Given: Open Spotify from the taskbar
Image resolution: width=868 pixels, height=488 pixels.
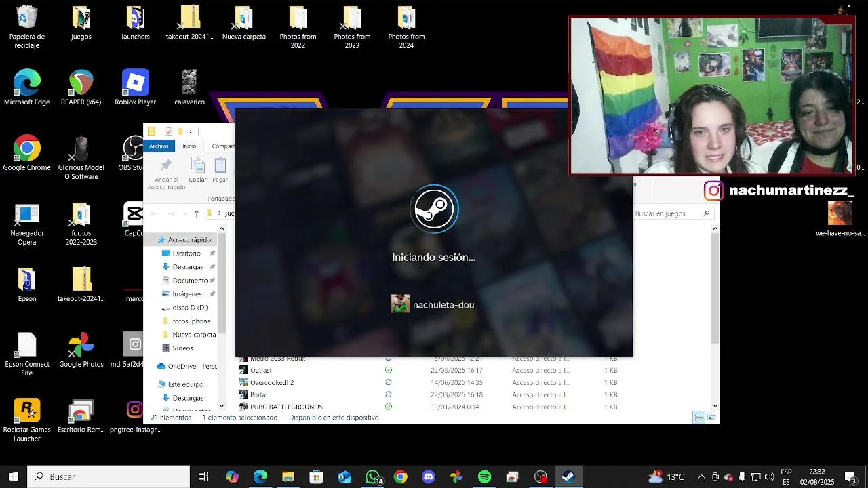Looking at the screenshot, I should click(x=484, y=476).
